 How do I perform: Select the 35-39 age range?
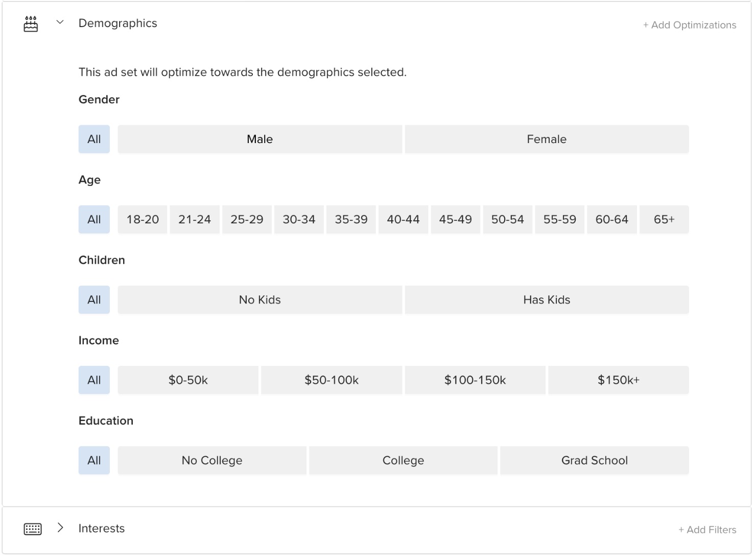pyautogui.click(x=351, y=219)
